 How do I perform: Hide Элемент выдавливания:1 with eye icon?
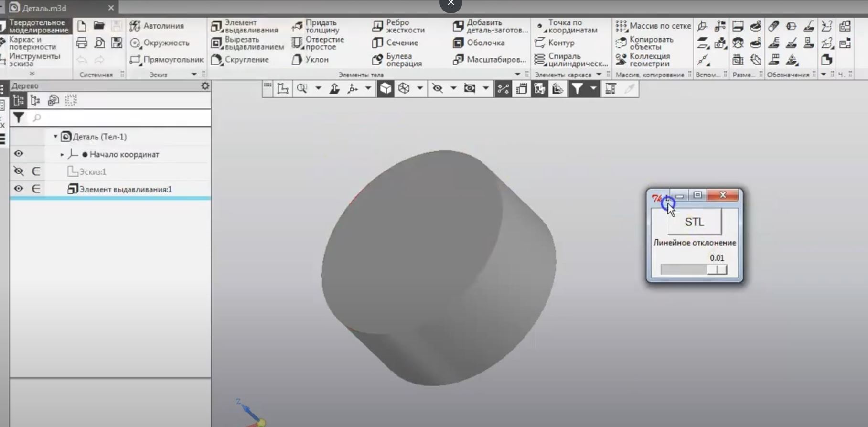18,189
